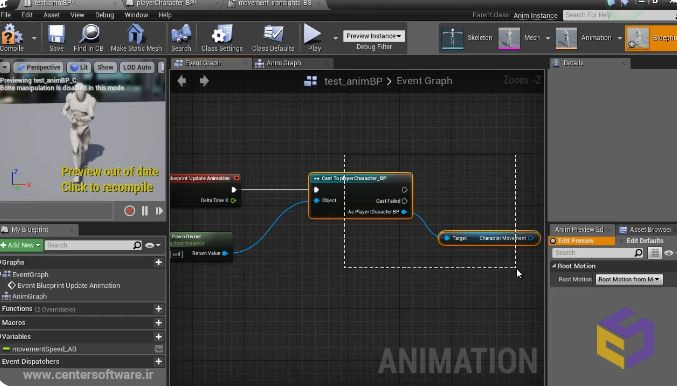
Task: Toggle the Lit view mode button
Action: 79,67
